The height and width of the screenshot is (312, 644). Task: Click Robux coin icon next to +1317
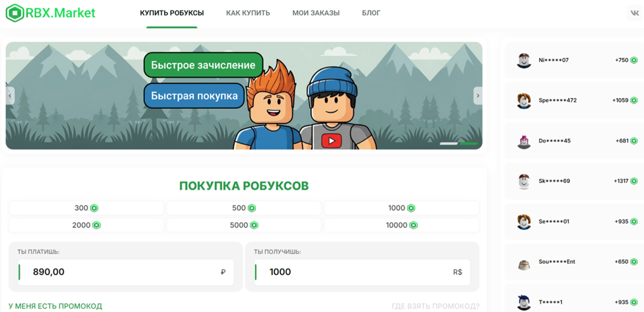(x=634, y=181)
